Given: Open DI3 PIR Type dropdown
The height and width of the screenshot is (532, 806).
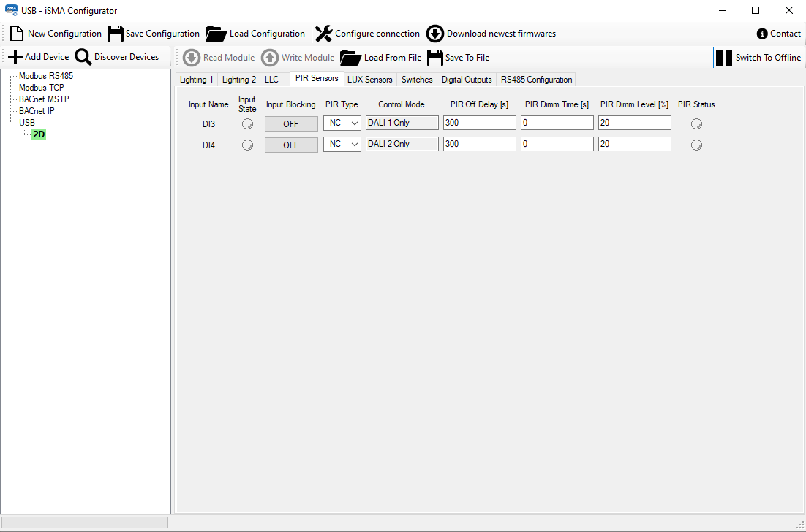Looking at the screenshot, I should [x=342, y=123].
